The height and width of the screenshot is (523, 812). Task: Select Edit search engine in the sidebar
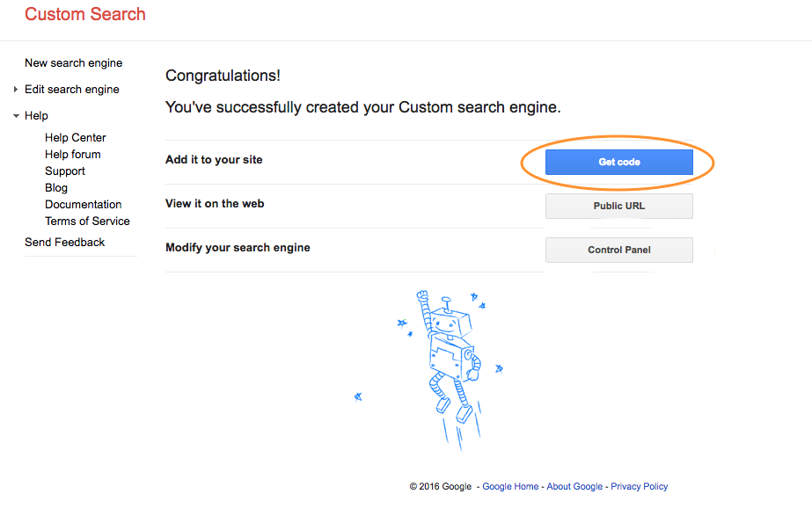tap(74, 89)
